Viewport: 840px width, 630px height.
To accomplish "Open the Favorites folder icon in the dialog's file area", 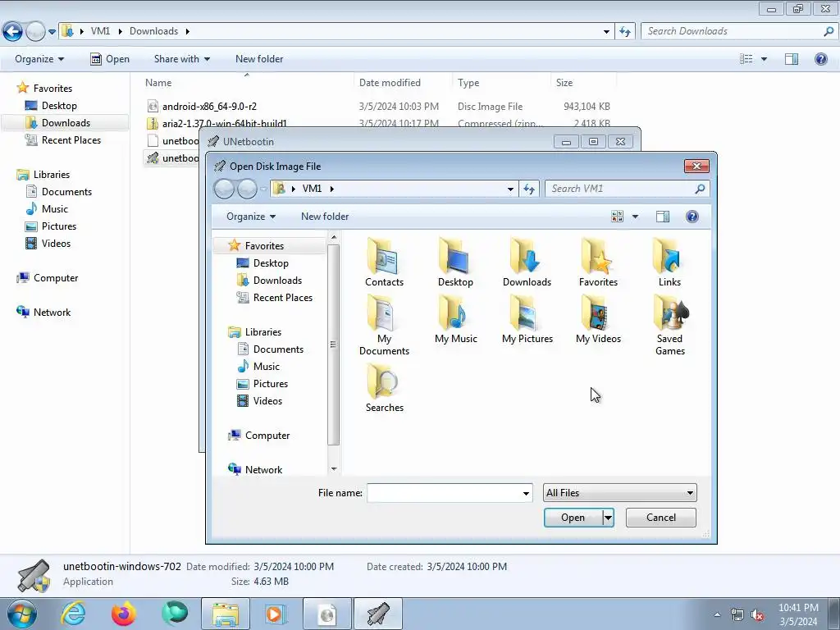I will tap(598, 262).
